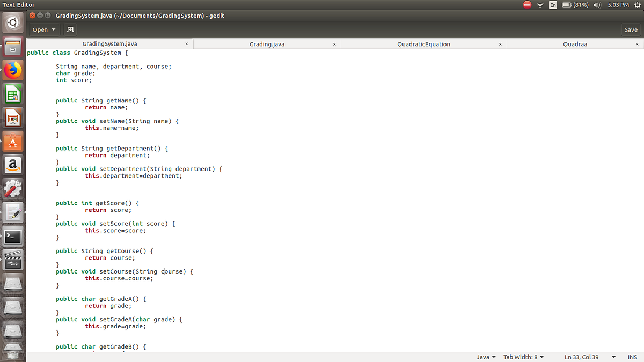Open the Files manager from the dock

pyautogui.click(x=12, y=47)
